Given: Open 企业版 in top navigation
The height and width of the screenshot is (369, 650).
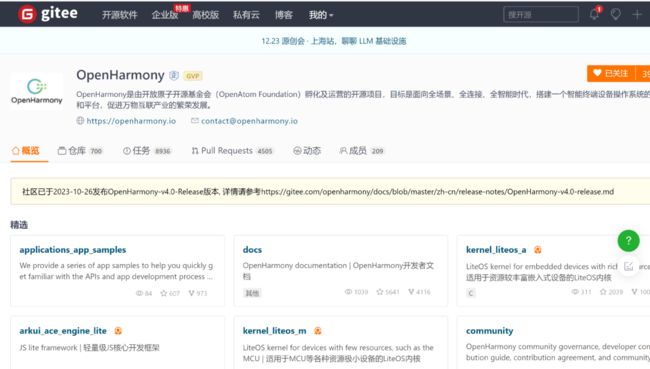Looking at the screenshot, I should pos(165,15).
